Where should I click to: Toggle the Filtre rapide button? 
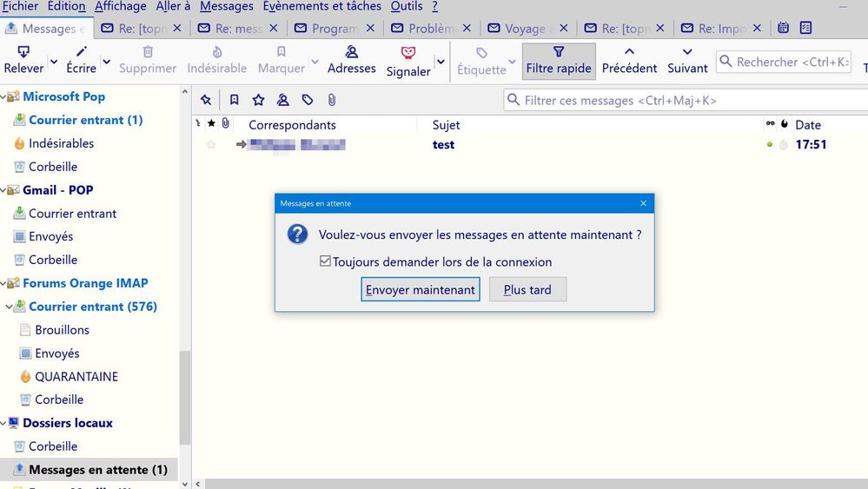coord(559,61)
